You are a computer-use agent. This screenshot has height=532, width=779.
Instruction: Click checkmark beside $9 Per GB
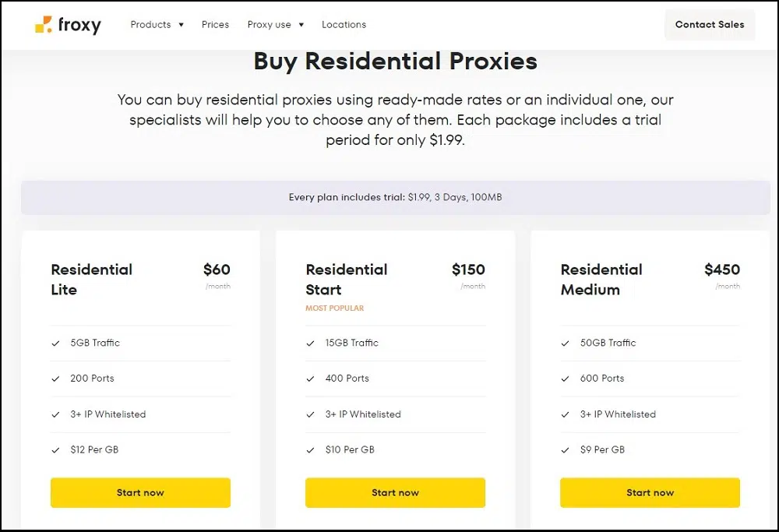[566, 450]
